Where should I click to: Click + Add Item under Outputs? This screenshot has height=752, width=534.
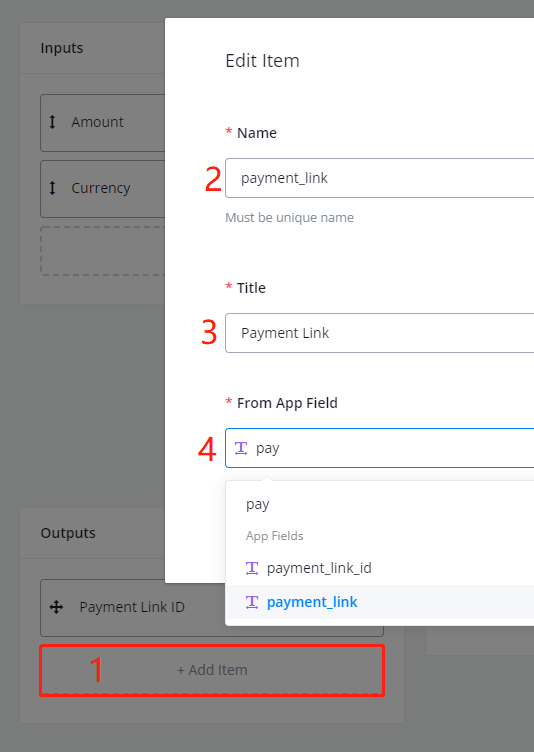pos(212,670)
